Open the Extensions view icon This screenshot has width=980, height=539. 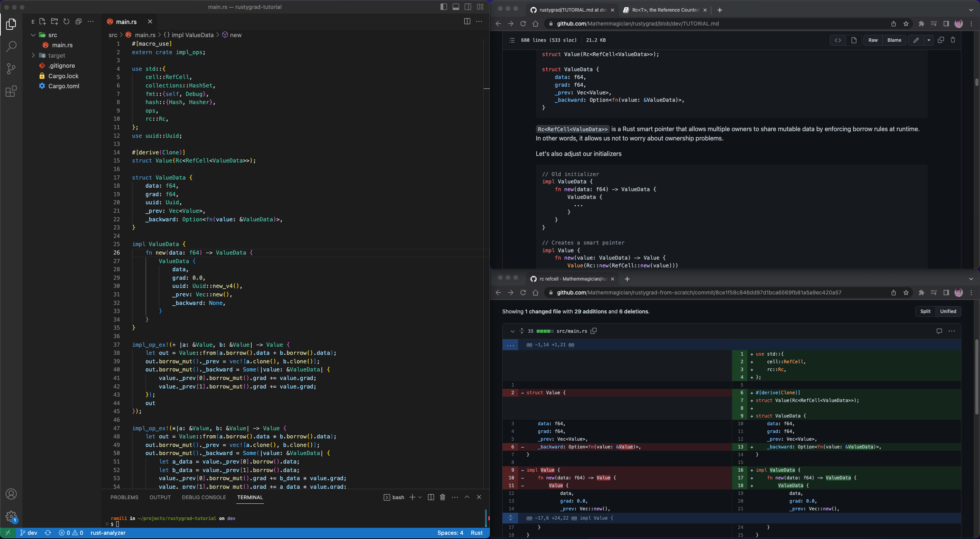coord(11,92)
